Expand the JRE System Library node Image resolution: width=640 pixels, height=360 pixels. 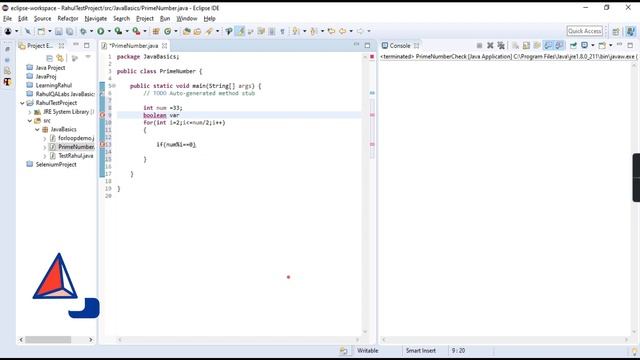coord(30,112)
